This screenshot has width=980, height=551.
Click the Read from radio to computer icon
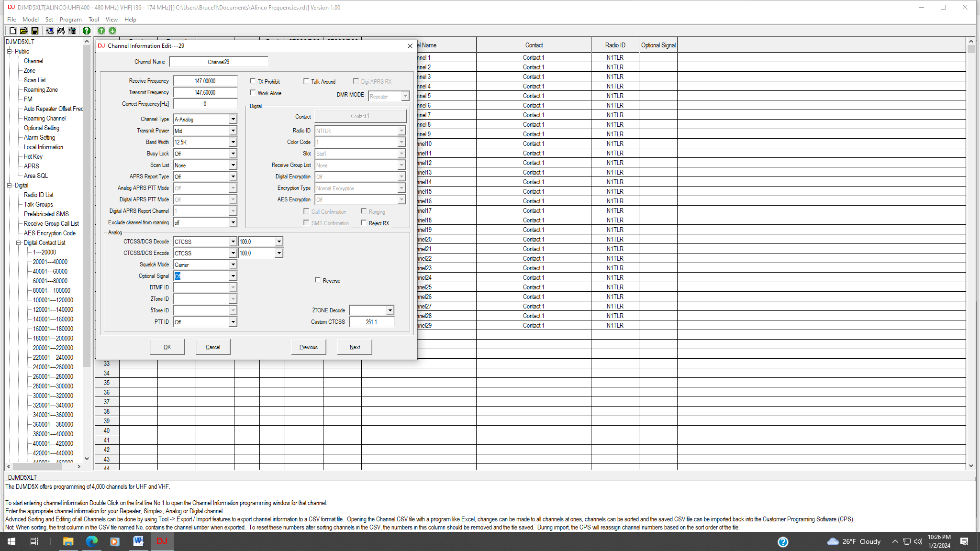pos(50,31)
